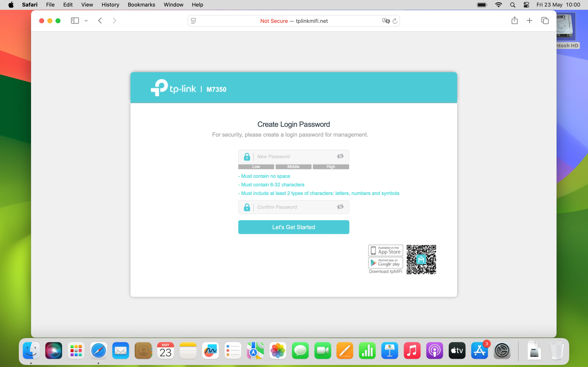Screen dimensions: 588x367
Task: Click the Available on App Store badge
Action: pos(385,250)
